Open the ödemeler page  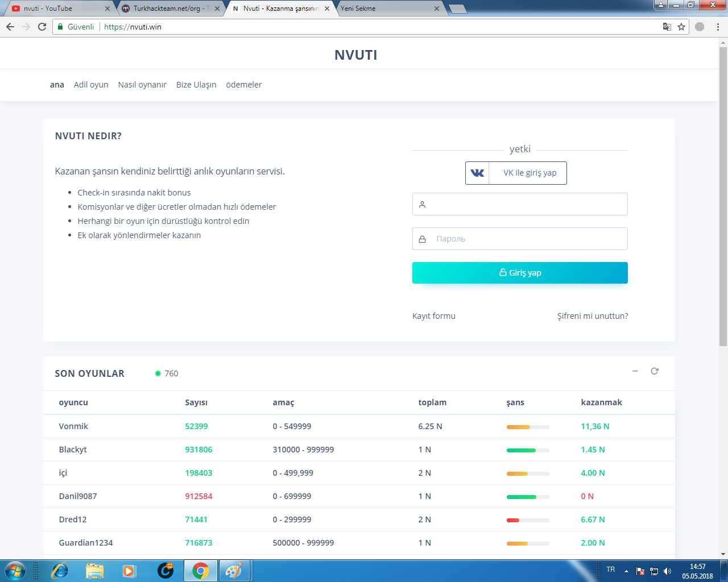(x=244, y=85)
